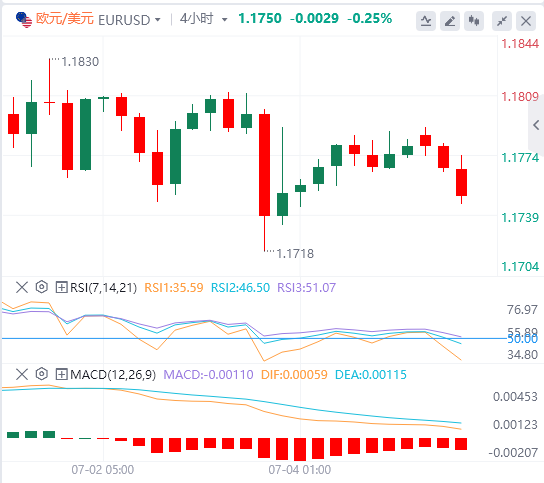The height and width of the screenshot is (483, 544).
Task: Open the indicators line chart icon
Action: click(426, 21)
